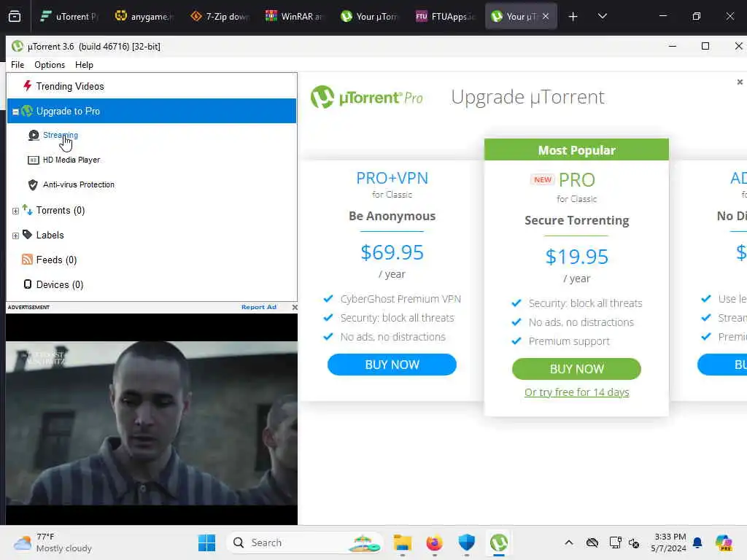Open Firefox from taskbar

tap(434, 542)
